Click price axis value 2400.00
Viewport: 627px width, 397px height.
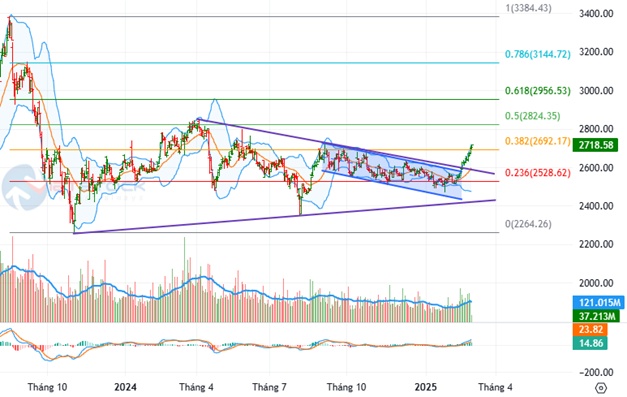596,206
